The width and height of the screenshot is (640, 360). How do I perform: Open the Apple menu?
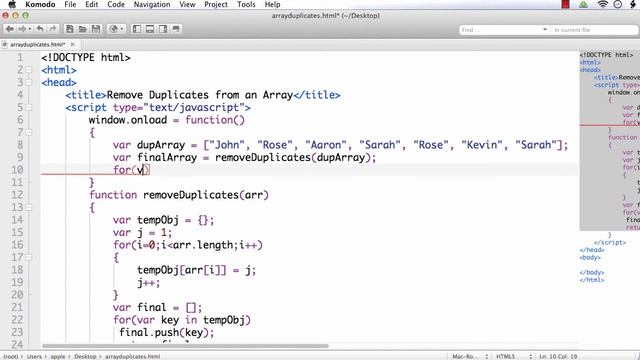click(x=12, y=4)
